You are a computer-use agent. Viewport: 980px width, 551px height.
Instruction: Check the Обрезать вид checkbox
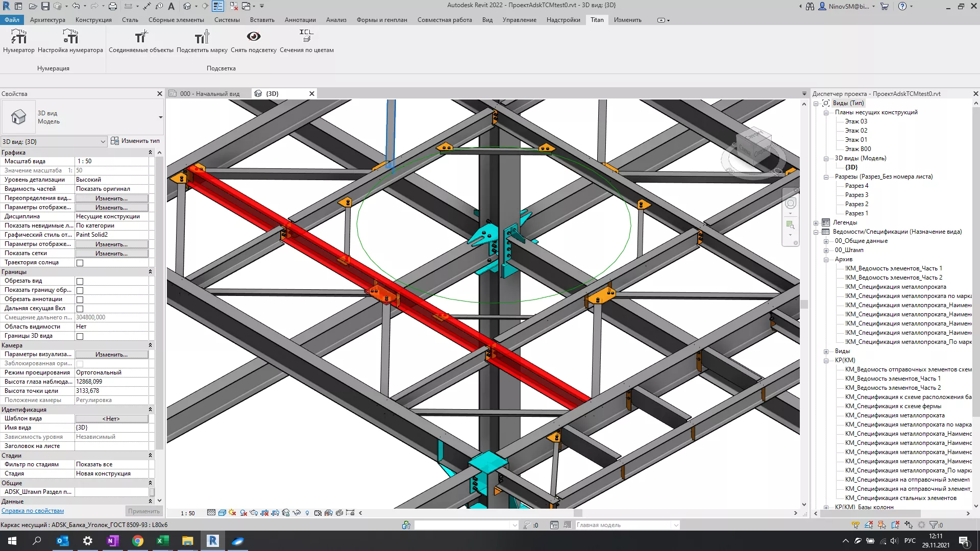[x=80, y=281]
